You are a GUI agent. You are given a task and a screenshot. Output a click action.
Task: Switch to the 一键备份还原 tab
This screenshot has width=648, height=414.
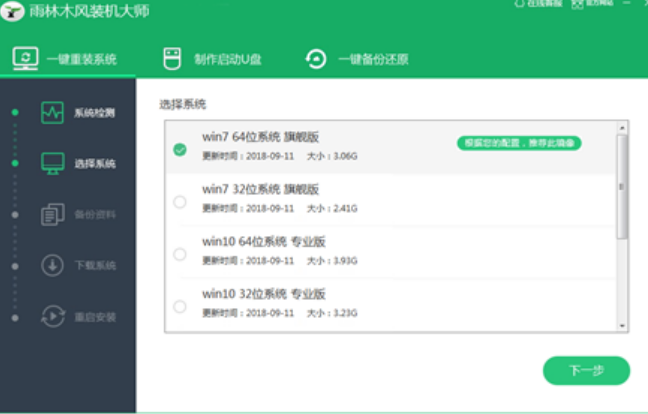[357, 59]
